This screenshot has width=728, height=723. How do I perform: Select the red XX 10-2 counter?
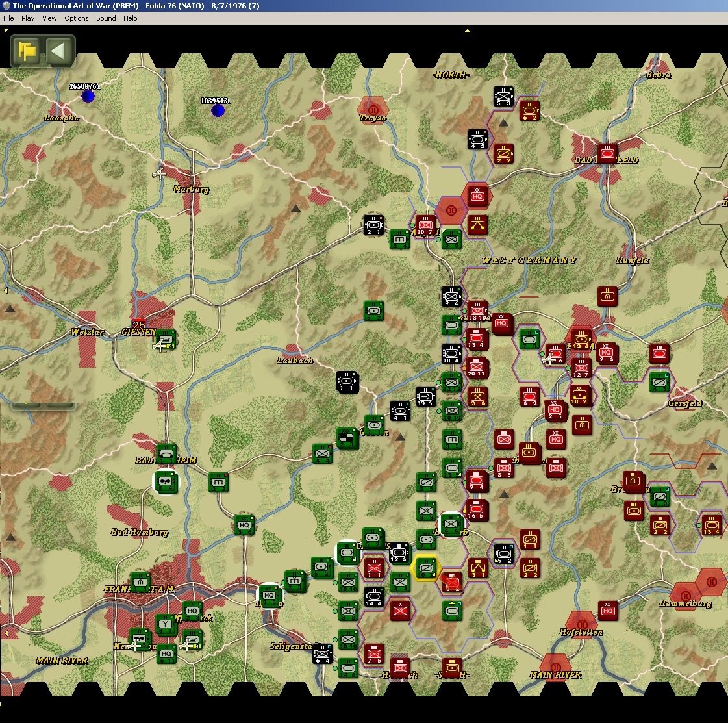tap(581, 396)
